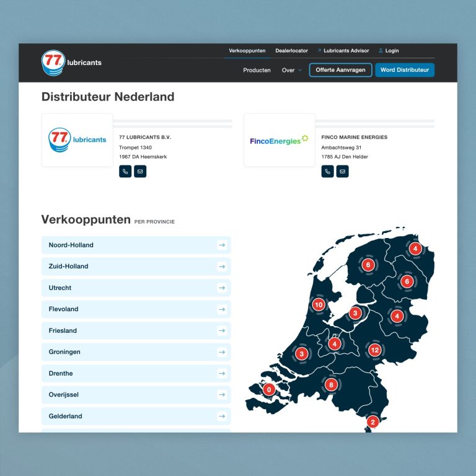Viewport: 476px width, 476px height.
Task: Click the Offerte Aanvragen button
Action: pyautogui.click(x=341, y=70)
